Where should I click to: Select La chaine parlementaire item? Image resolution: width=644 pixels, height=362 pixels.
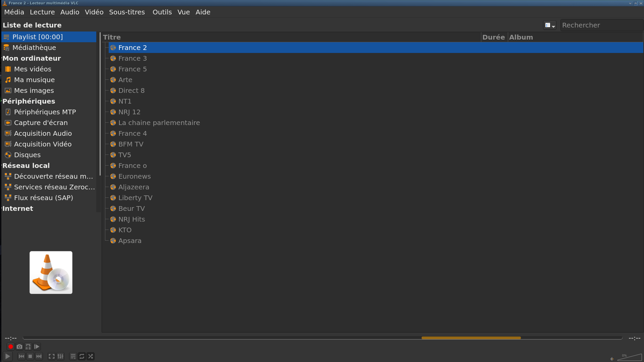376,123
